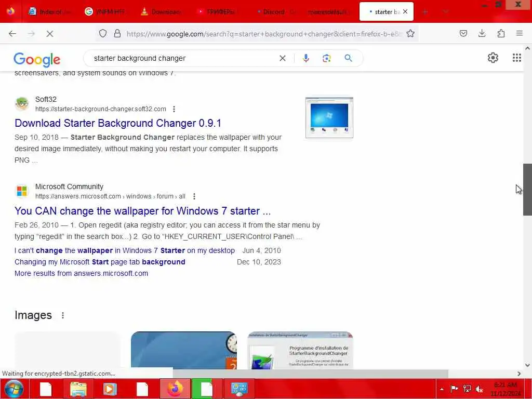532x399 pixels.
Task: Close the starter background changer tab
Action: [405, 12]
